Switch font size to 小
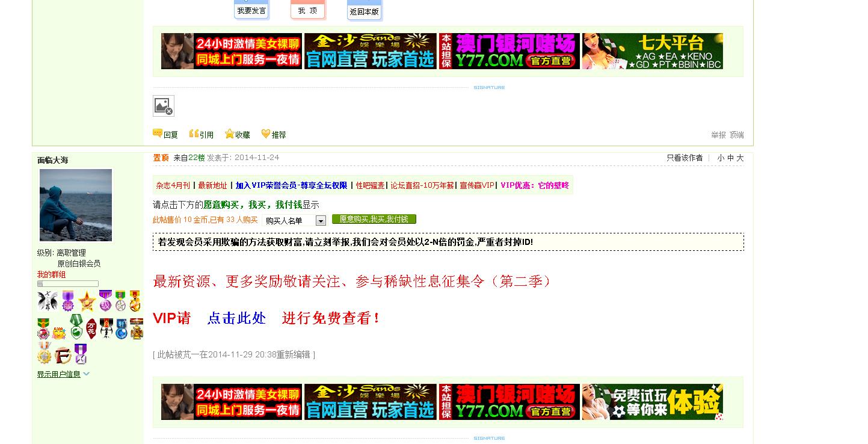868x444 pixels. point(719,158)
